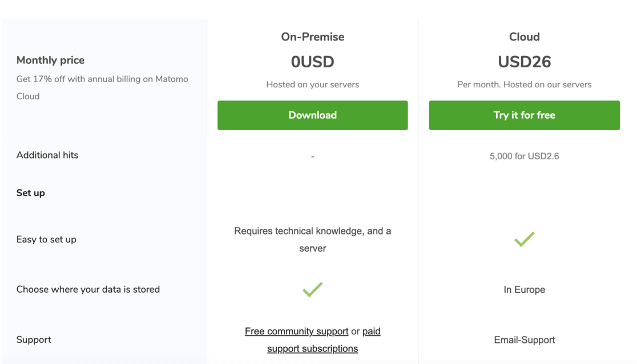Select the Cloud column heading
Viewport: 637px width, 364px height.
click(x=524, y=37)
